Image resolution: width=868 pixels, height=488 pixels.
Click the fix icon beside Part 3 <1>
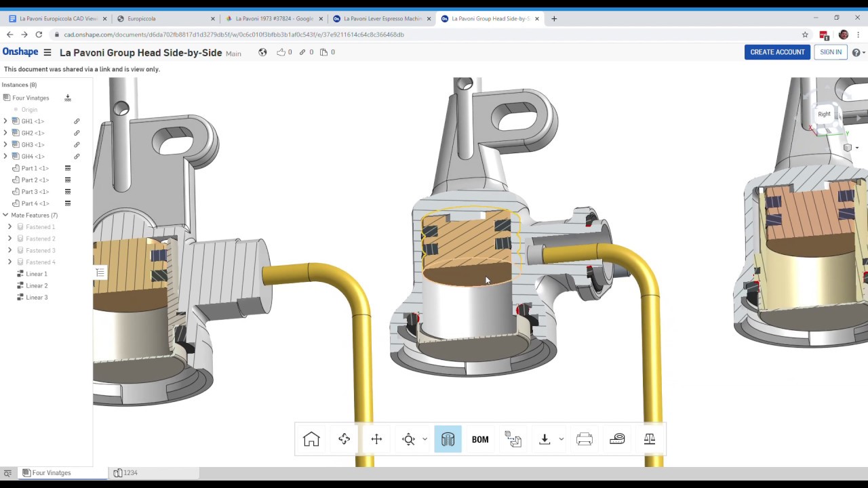(x=68, y=192)
